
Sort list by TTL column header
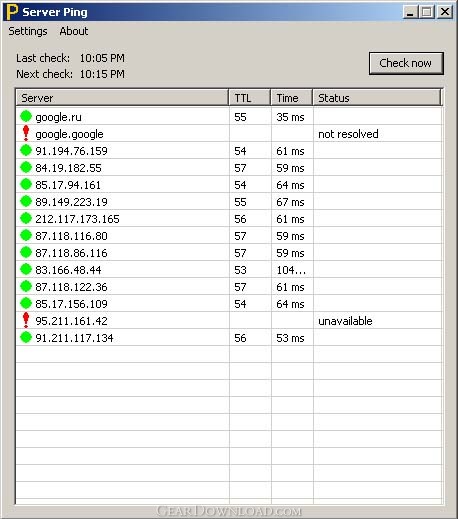[x=250, y=98]
